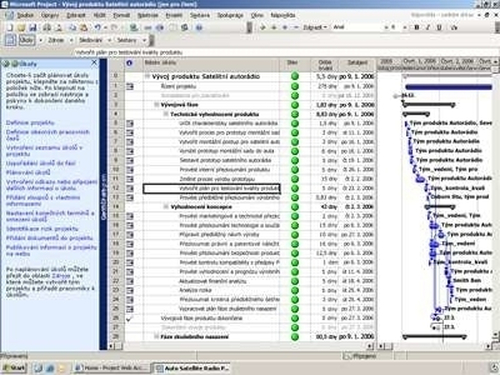
Task: Click the task entry bar above the table
Action: coord(287,52)
